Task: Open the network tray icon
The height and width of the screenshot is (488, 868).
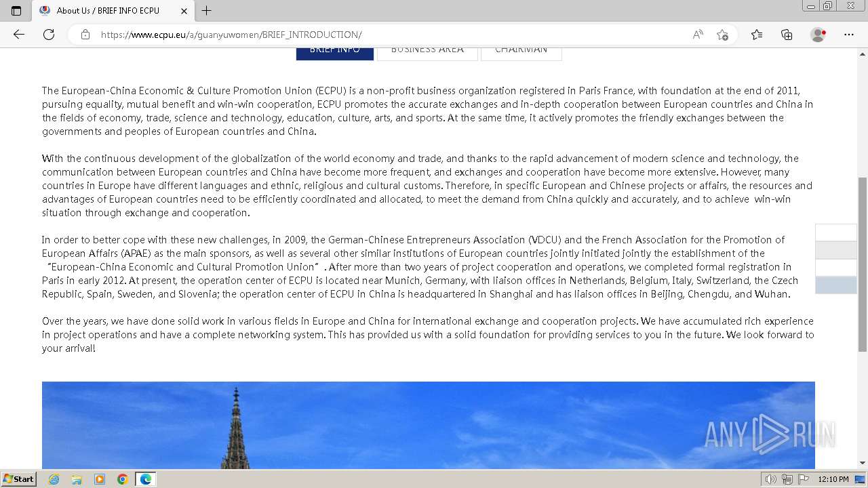Action: coord(787,479)
